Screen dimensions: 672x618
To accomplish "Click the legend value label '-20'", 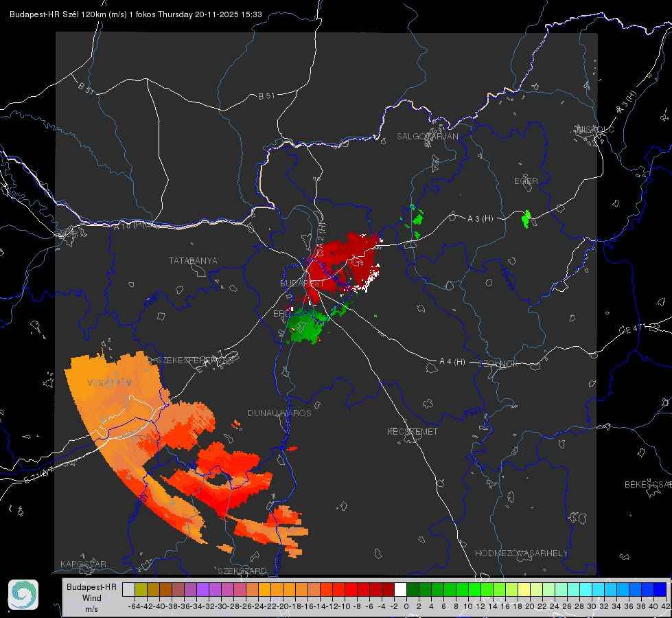I will 283,606.
